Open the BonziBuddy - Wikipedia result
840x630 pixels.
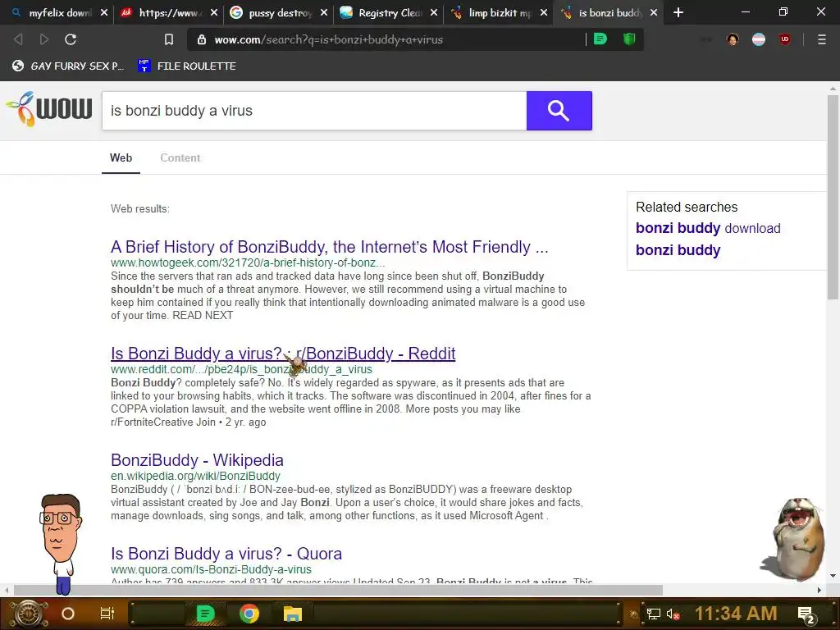[x=197, y=460]
